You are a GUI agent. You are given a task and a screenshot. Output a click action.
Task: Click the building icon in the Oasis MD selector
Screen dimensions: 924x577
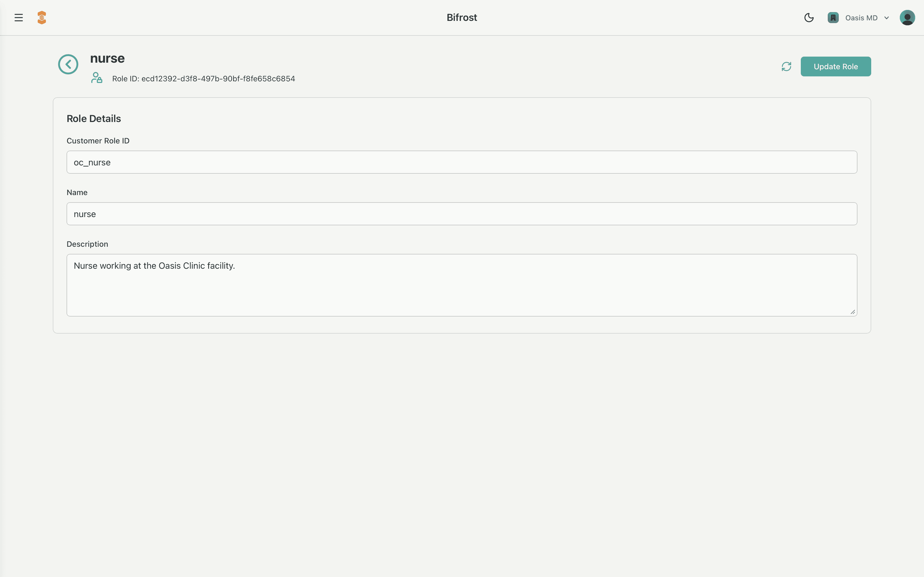pos(833,18)
